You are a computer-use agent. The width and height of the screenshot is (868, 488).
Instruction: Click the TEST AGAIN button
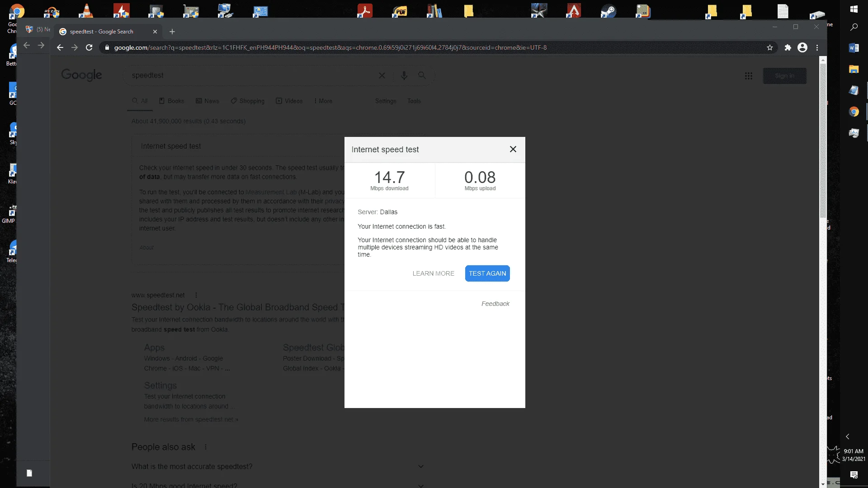tap(487, 273)
